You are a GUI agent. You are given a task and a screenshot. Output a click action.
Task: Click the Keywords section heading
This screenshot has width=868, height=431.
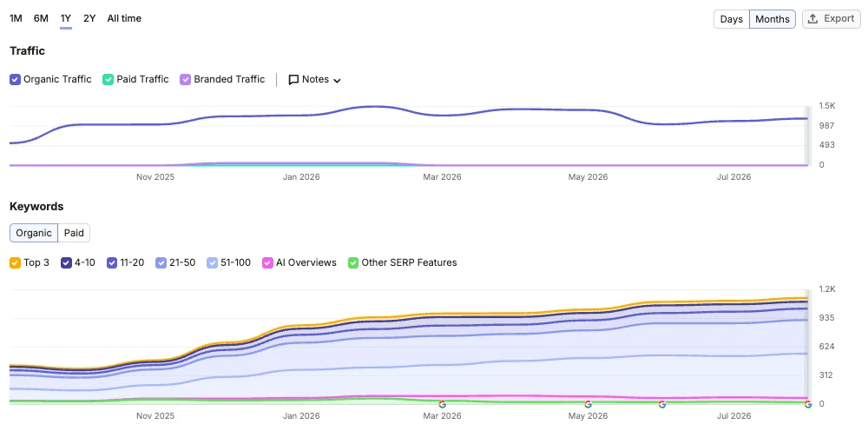[36, 207]
